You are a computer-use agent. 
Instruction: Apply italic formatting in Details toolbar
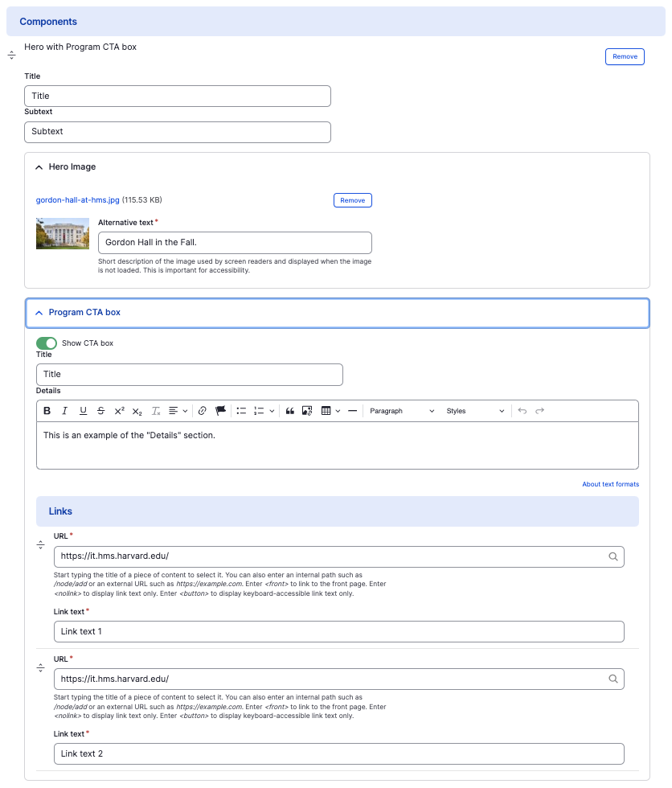[65, 411]
